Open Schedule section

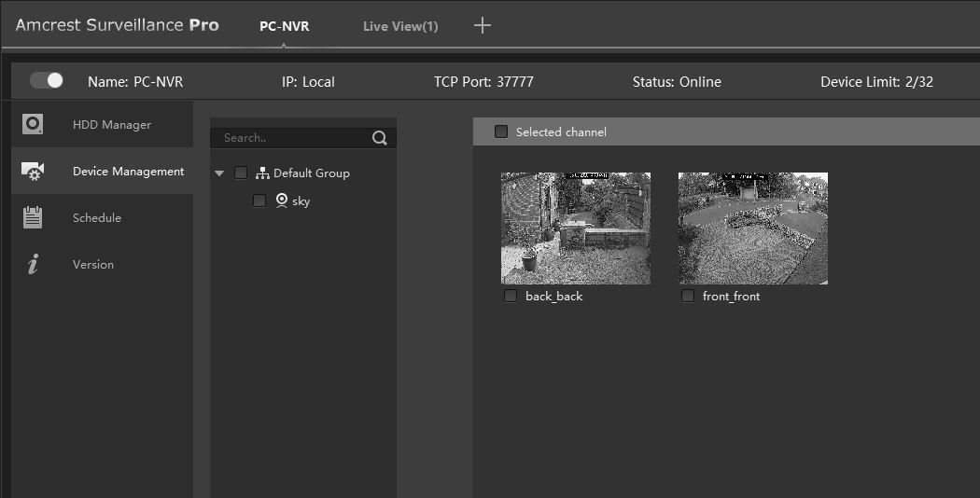(x=103, y=217)
